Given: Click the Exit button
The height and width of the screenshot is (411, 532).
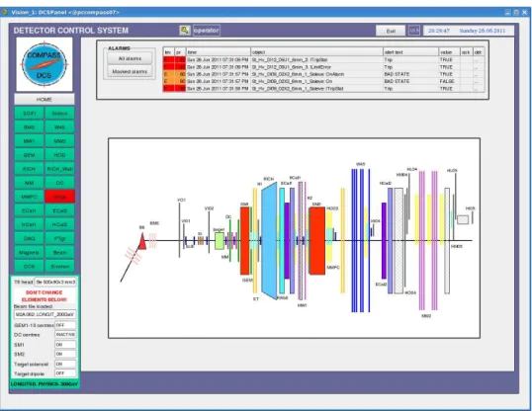Looking at the screenshot, I should [391, 31].
